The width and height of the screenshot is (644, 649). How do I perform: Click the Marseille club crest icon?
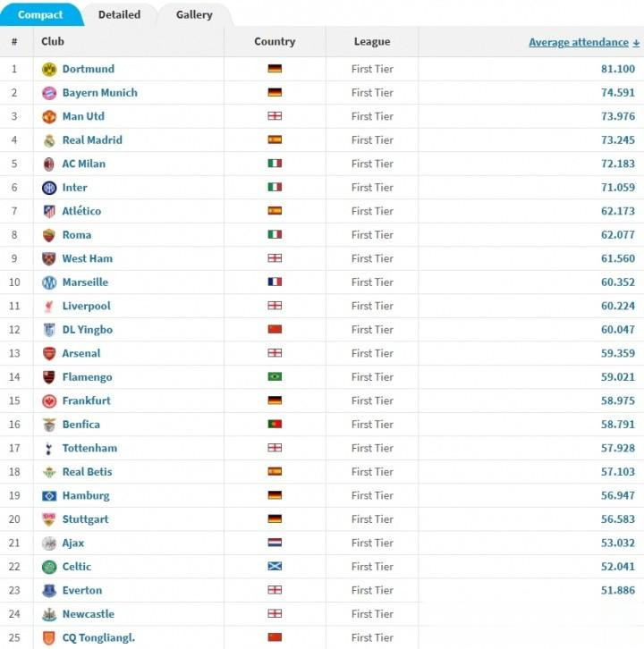49,282
